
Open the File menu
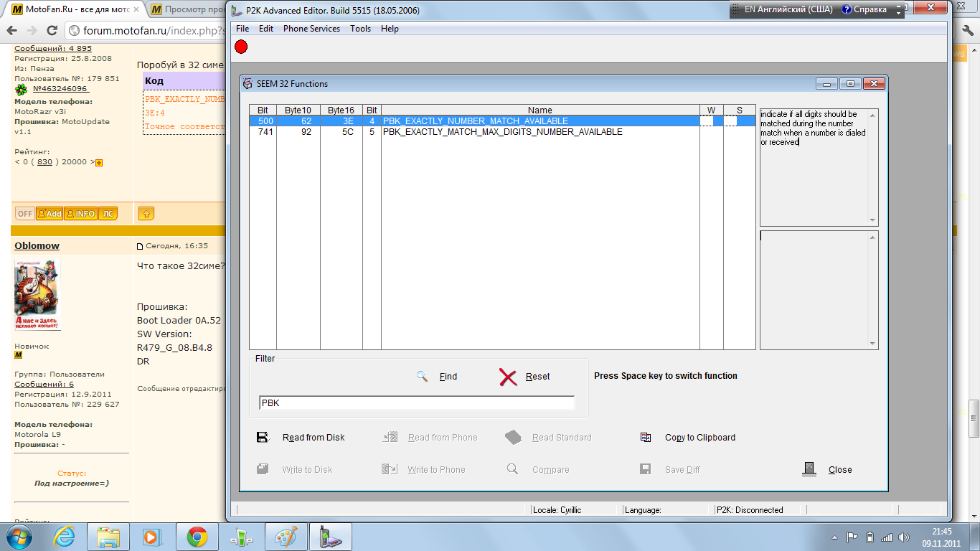(242, 29)
